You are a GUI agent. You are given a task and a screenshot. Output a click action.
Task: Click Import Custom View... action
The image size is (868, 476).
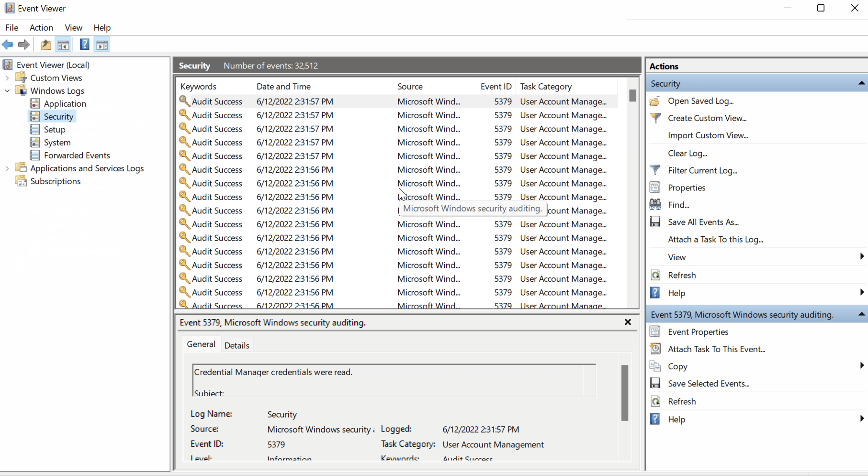[708, 135]
